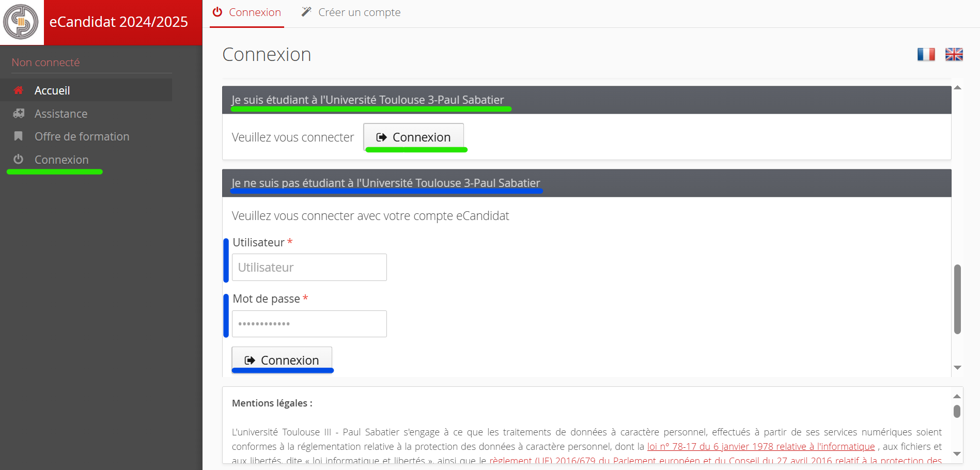Image resolution: width=980 pixels, height=470 pixels.
Task: Switch to French with the French flag
Action: (x=926, y=54)
